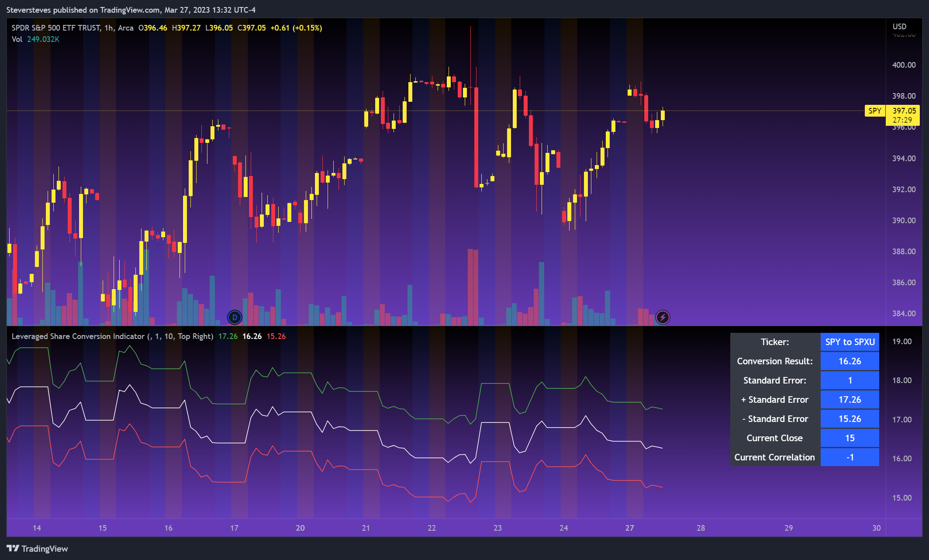This screenshot has height=560, width=929.
Task: Click the +0.61 (+0.15%) change value
Action: 296,28
